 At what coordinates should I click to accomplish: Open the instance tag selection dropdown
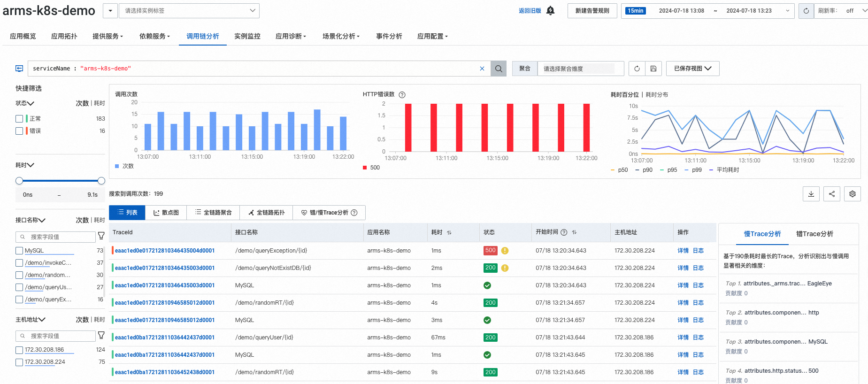click(189, 11)
